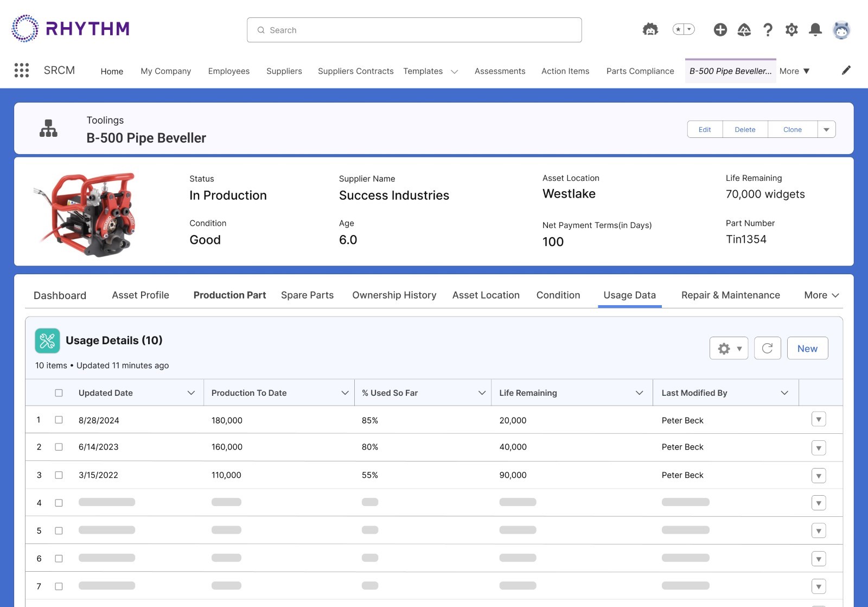Image resolution: width=868 pixels, height=607 pixels.
Task: Expand the Templates navigation dropdown
Action: point(455,72)
